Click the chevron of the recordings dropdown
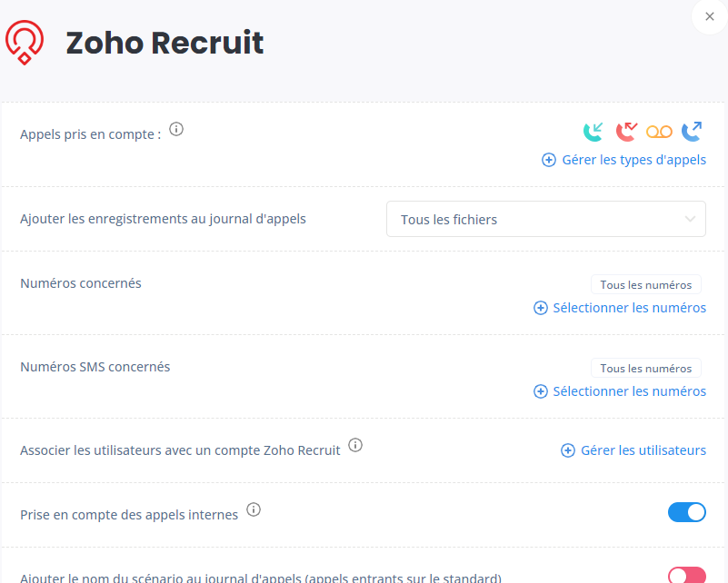The width and height of the screenshot is (728, 583). [690, 219]
